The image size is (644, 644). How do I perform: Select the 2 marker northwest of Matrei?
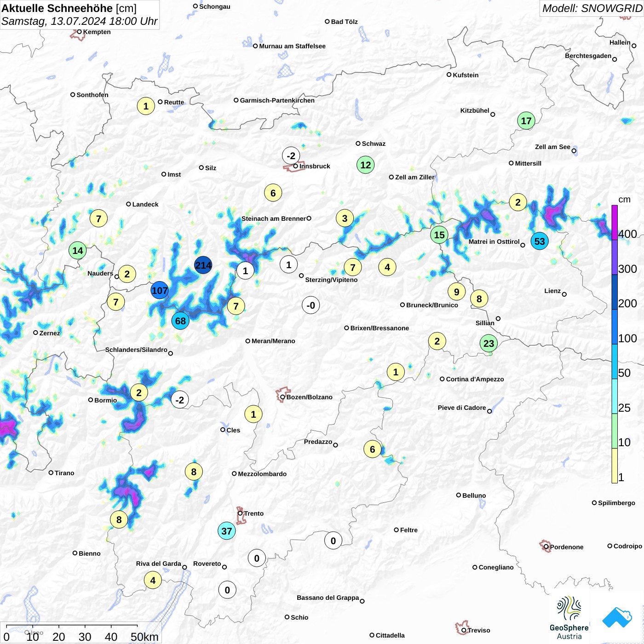tap(518, 202)
